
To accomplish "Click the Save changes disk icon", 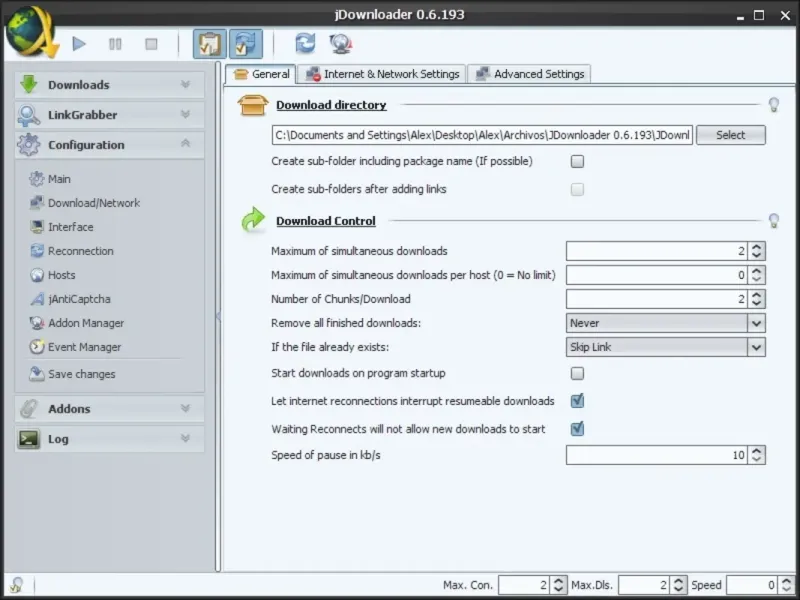I will (37, 374).
